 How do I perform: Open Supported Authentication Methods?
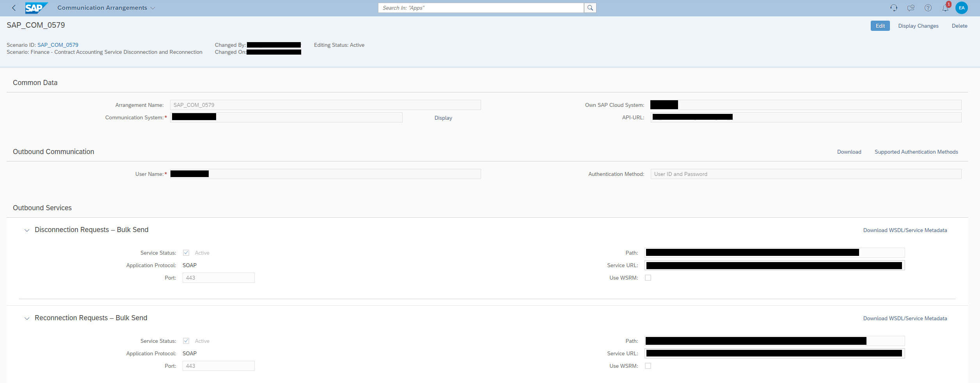coord(916,152)
